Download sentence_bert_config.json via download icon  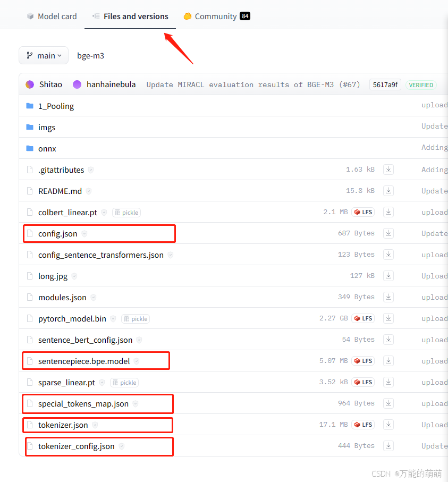pyautogui.click(x=388, y=340)
